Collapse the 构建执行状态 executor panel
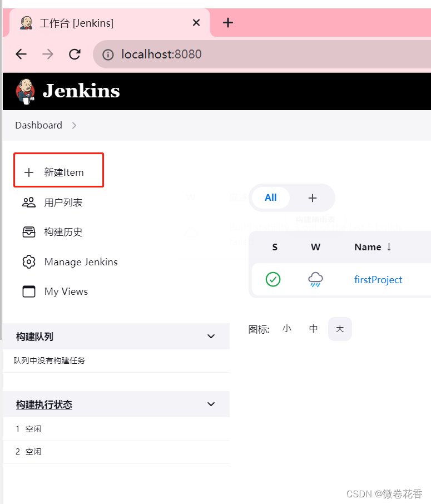 (x=211, y=404)
